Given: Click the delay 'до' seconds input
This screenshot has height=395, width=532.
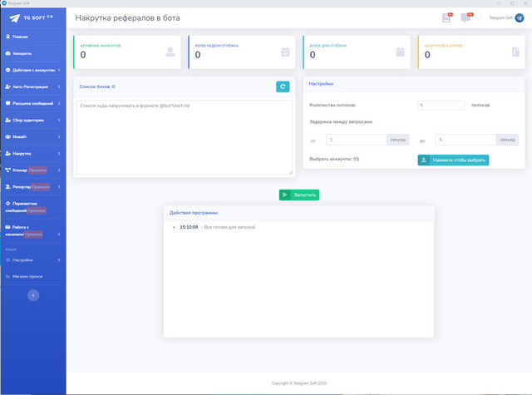Looking at the screenshot, I should tap(465, 140).
